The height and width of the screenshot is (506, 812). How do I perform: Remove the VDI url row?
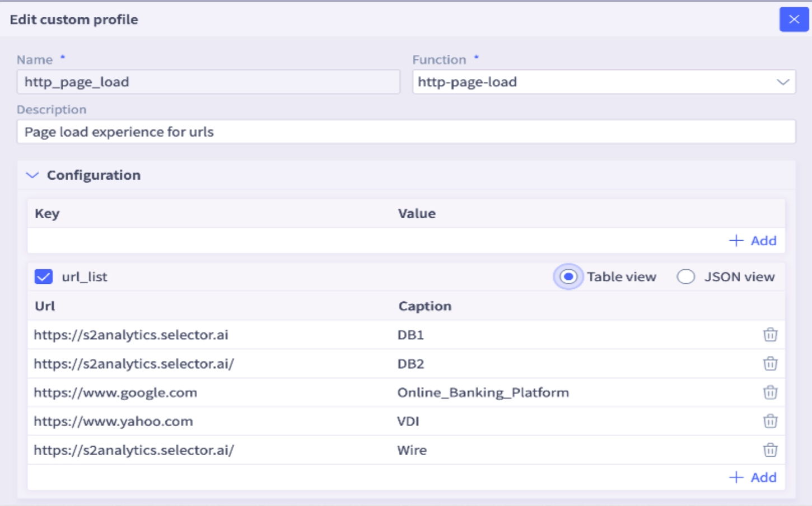coord(771,421)
